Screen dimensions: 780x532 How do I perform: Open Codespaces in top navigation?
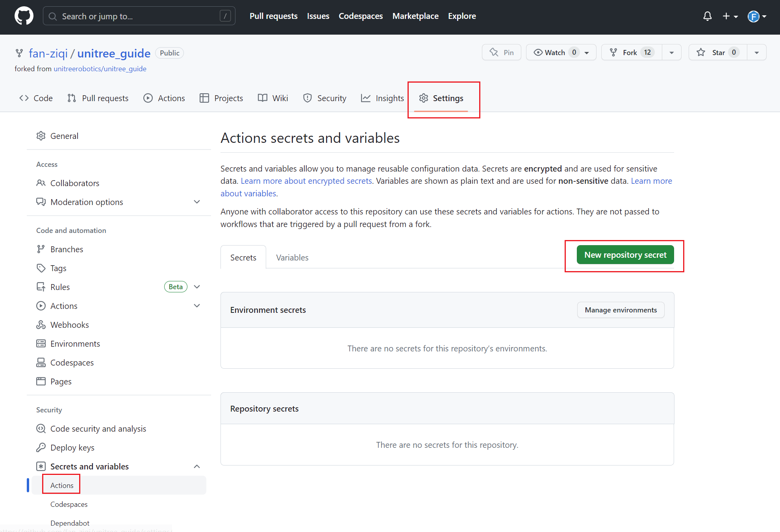[x=361, y=16]
